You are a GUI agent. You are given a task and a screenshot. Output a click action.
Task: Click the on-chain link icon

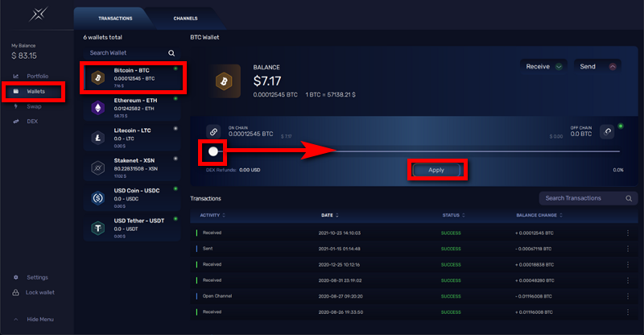pyautogui.click(x=213, y=132)
